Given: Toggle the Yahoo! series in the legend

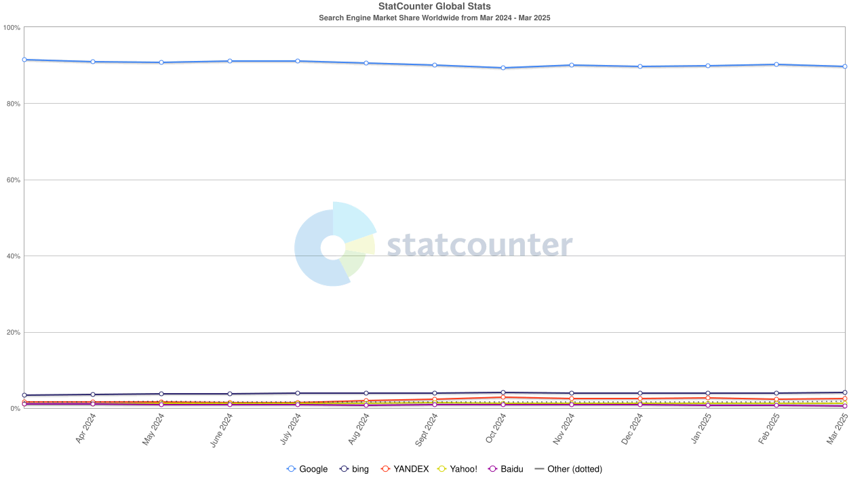Looking at the screenshot, I should point(463,469).
